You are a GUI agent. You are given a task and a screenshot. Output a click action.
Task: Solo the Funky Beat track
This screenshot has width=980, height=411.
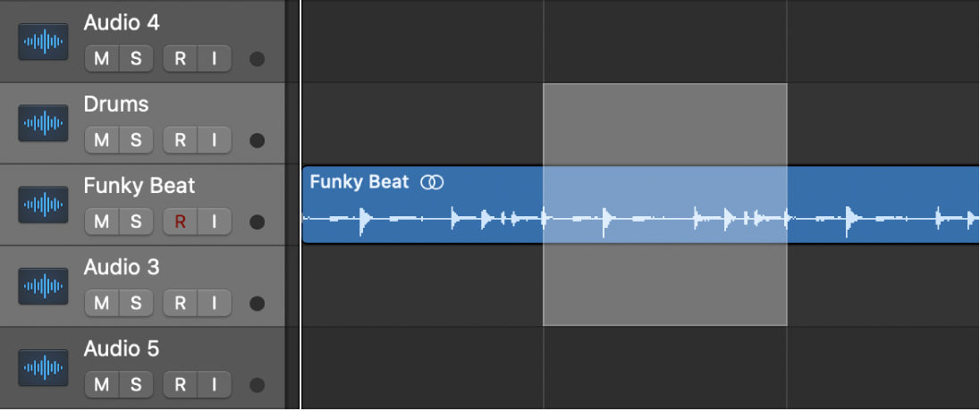click(x=136, y=222)
